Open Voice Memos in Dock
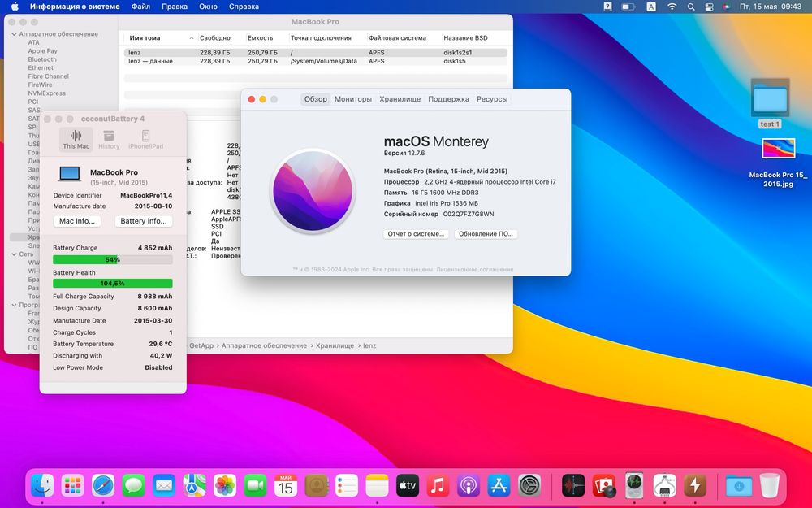The height and width of the screenshot is (508, 812). pyautogui.click(x=573, y=486)
